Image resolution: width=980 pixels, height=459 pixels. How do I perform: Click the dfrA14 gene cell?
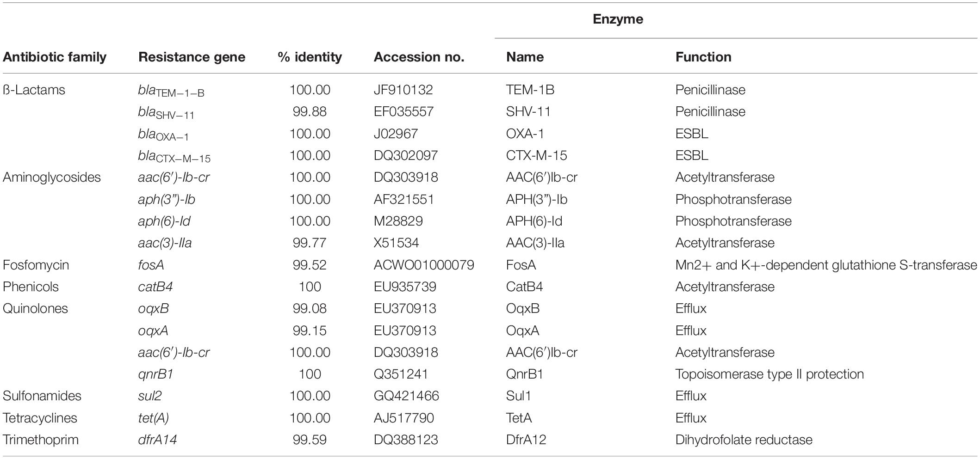tap(157, 440)
